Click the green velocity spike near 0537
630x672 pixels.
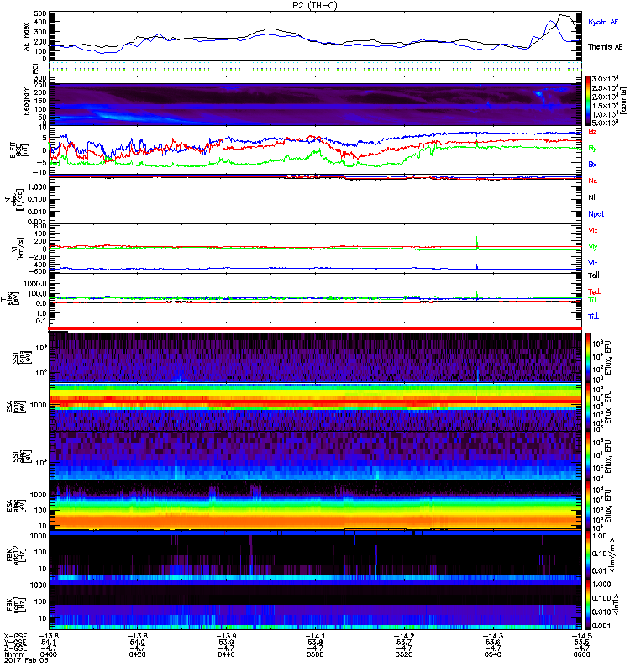[477, 241]
